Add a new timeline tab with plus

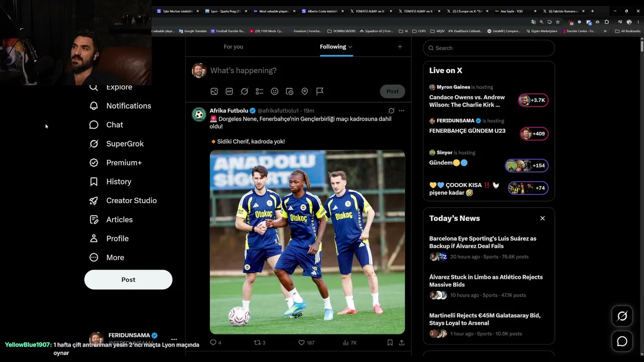(400, 47)
